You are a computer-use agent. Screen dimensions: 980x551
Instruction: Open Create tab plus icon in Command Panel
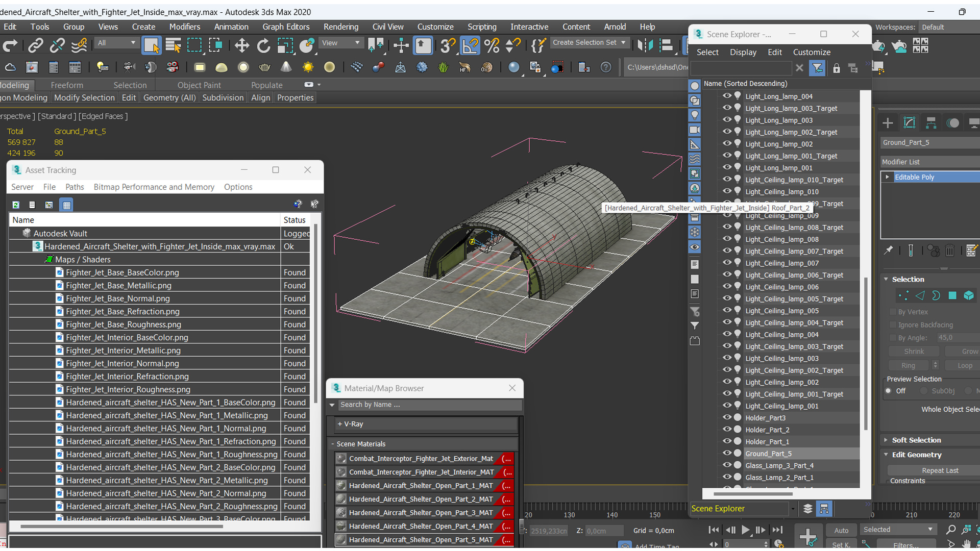point(888,123)
